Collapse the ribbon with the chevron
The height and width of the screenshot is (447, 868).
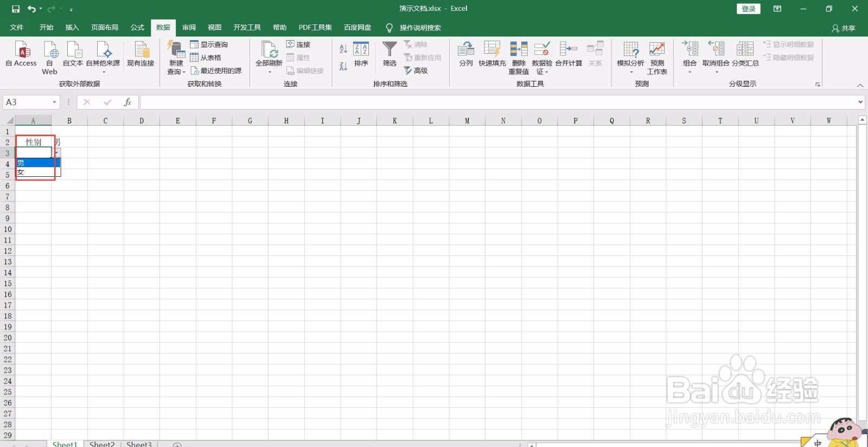coord(860,85)
